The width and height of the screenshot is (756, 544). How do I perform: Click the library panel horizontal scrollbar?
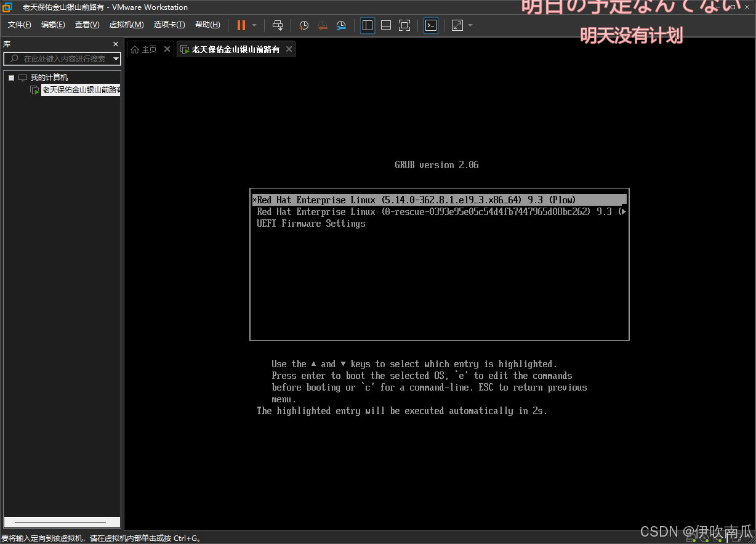[x=62, y=522]
